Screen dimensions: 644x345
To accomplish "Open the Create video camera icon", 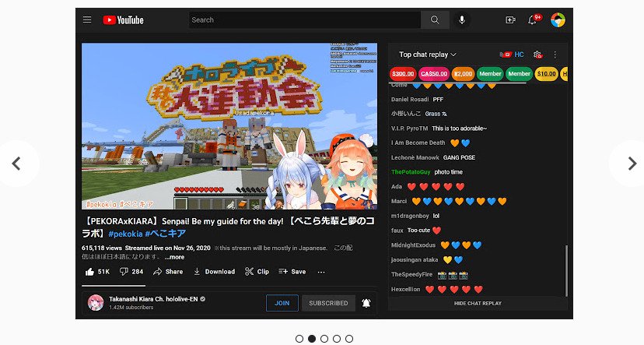I will click(510, 19).
